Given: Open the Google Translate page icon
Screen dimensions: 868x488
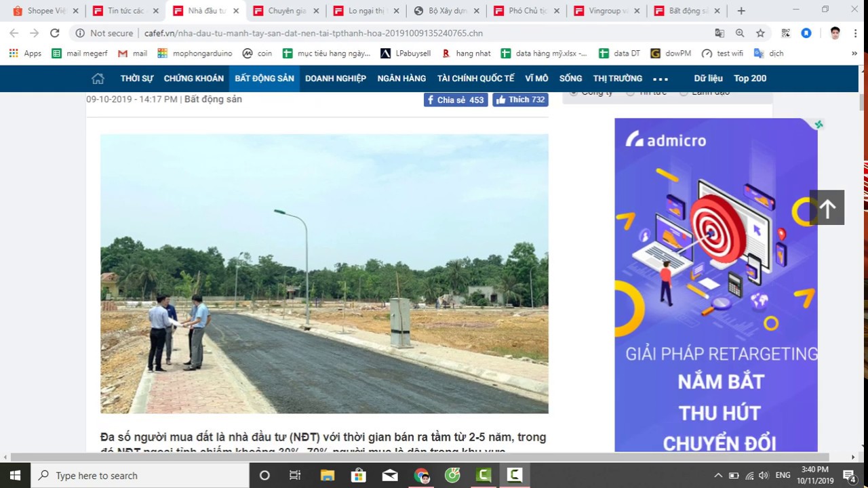Looking at the screenshot, I should click(719, 33).
